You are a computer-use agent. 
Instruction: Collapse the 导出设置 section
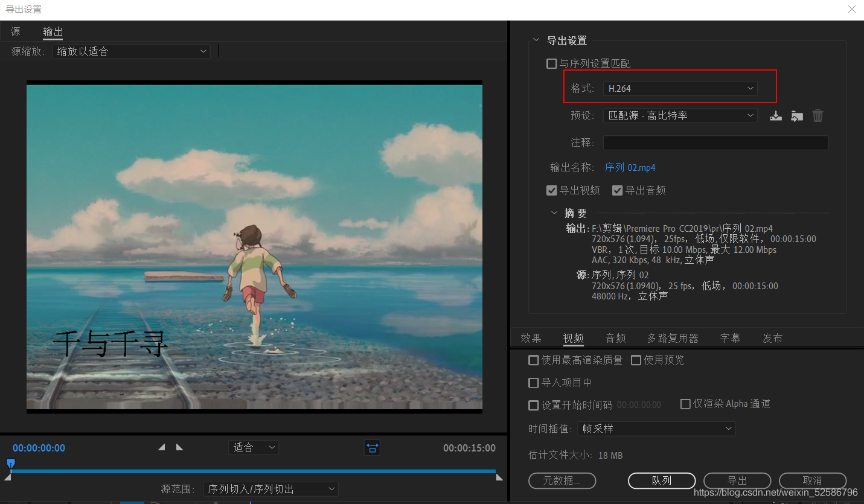point(536,40)
